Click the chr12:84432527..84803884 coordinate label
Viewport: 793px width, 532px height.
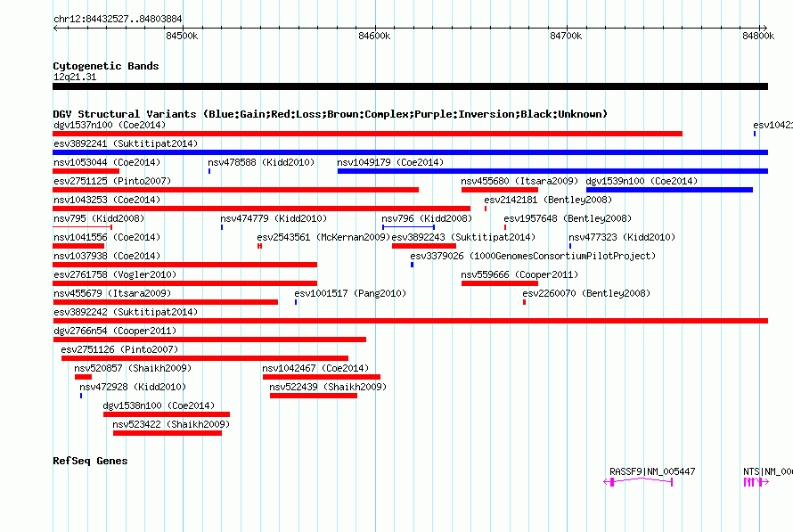[x=118, y=19]
